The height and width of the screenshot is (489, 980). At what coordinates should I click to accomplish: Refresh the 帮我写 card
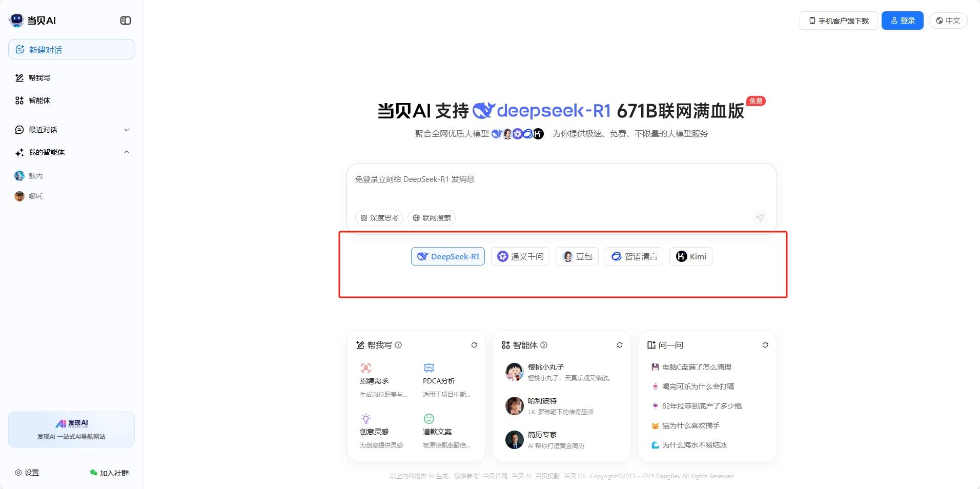(474, 345)
